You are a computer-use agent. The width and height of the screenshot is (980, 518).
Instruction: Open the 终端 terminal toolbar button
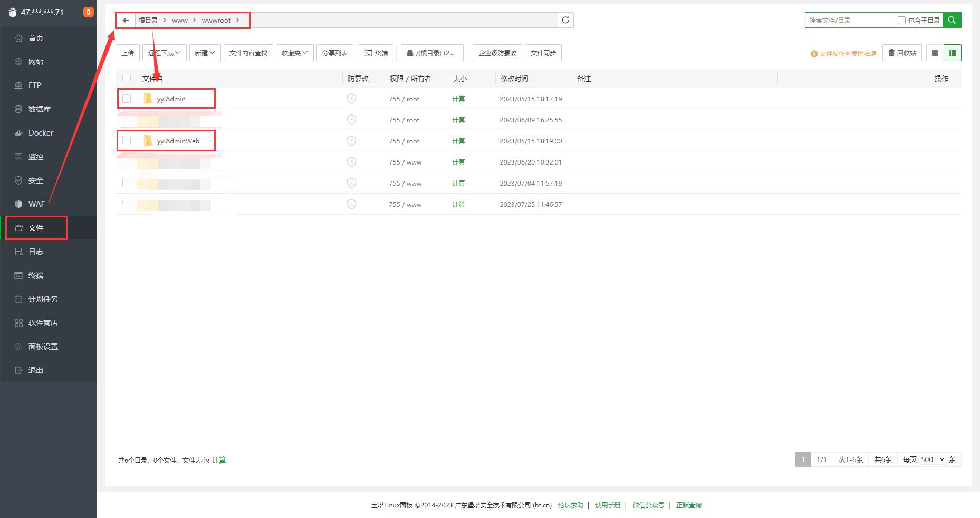(376, 53)
